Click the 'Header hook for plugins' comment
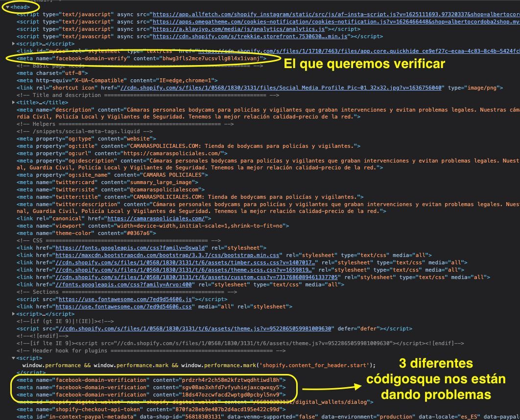 151,350
